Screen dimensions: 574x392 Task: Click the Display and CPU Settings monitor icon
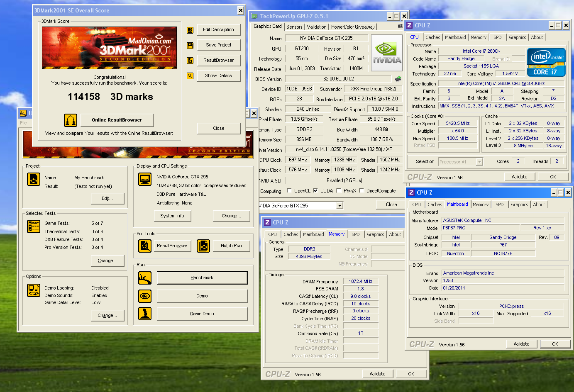click(145, 180)
